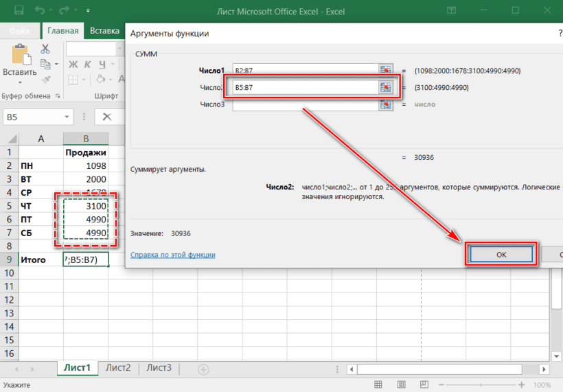Switch to Page Break Preview icon

tap(424, 385)
